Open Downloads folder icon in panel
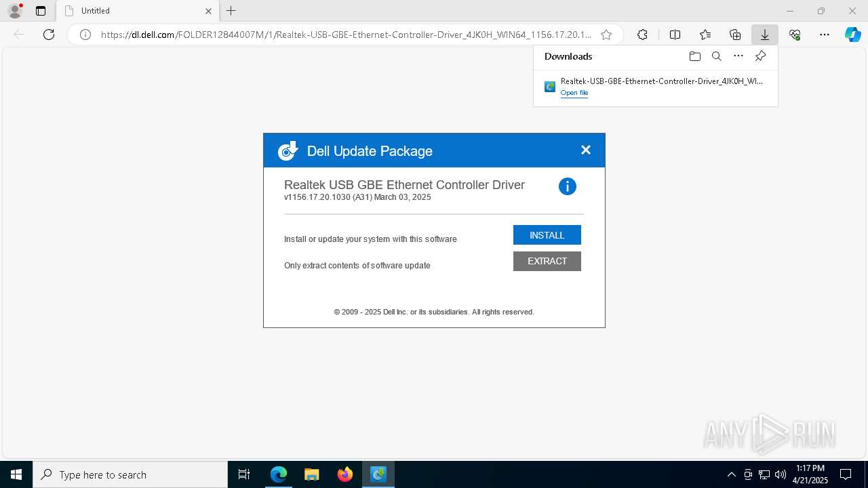This screenshot has width=868, height=488. (694, 56)
